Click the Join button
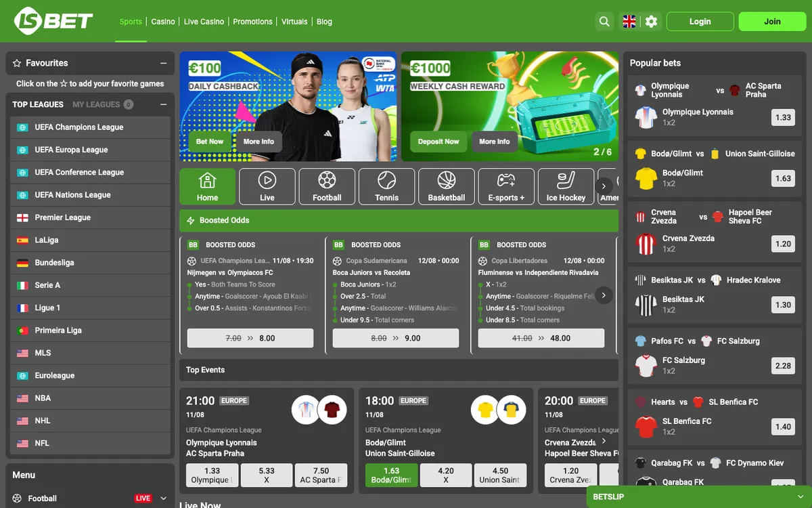The width and height of the screenshot is (812, 508). click(772, 22)
